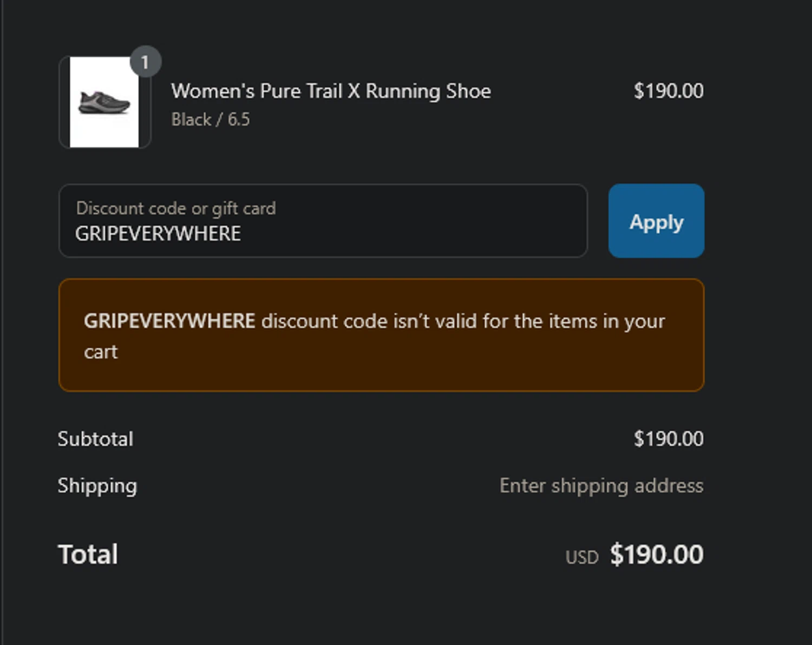Click the USD currency indicator
This screenshot has width=812, height=645.
click(582, 557)
